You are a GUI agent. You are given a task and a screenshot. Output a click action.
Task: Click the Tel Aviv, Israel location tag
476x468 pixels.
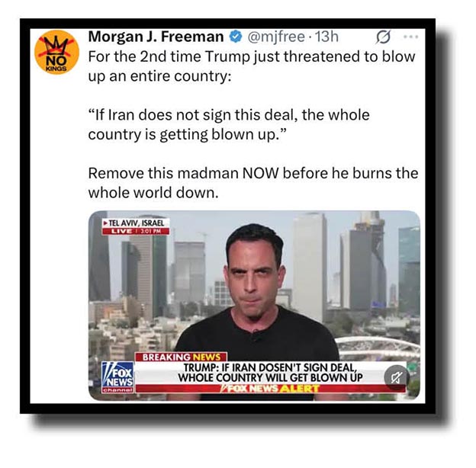coord(136,223)
